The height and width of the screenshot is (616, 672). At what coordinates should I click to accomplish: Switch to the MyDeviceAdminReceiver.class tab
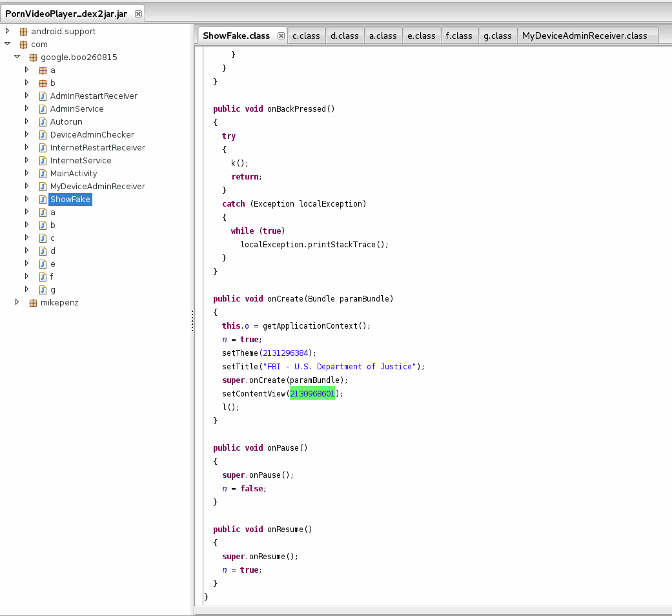coord(585,36)
